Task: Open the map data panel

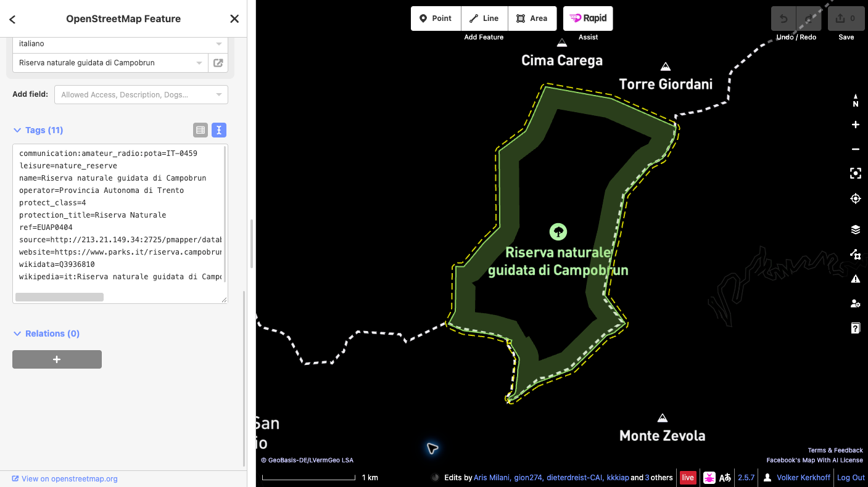Action: coord(856,254)
